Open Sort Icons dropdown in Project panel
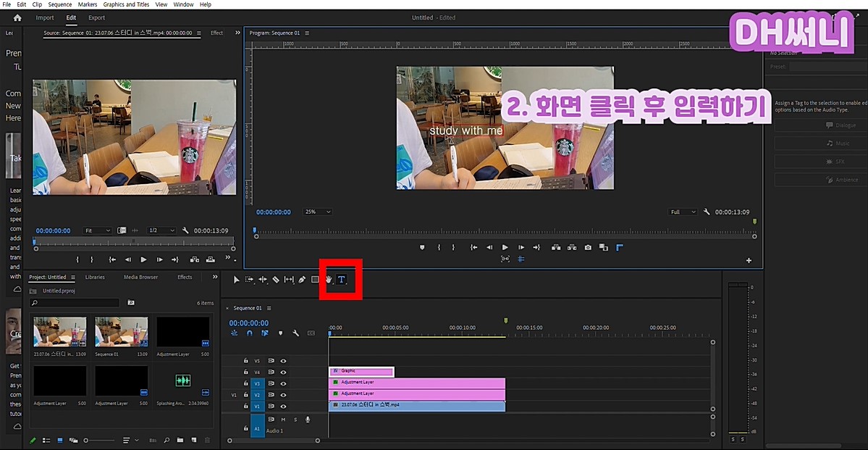868x450 pixels. pyautogui.click(x=130, y=440)
